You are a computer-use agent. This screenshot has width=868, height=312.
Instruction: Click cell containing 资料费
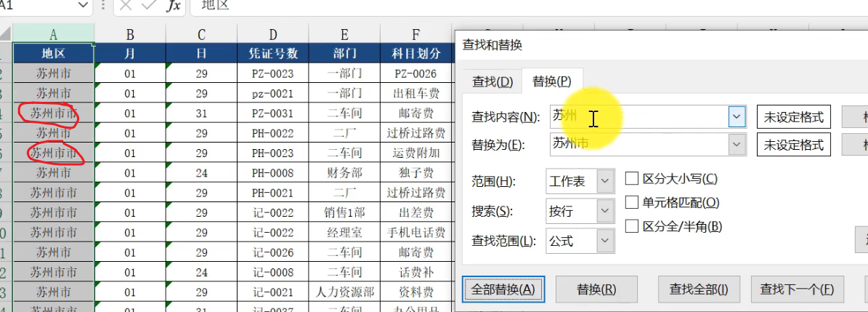416,292
